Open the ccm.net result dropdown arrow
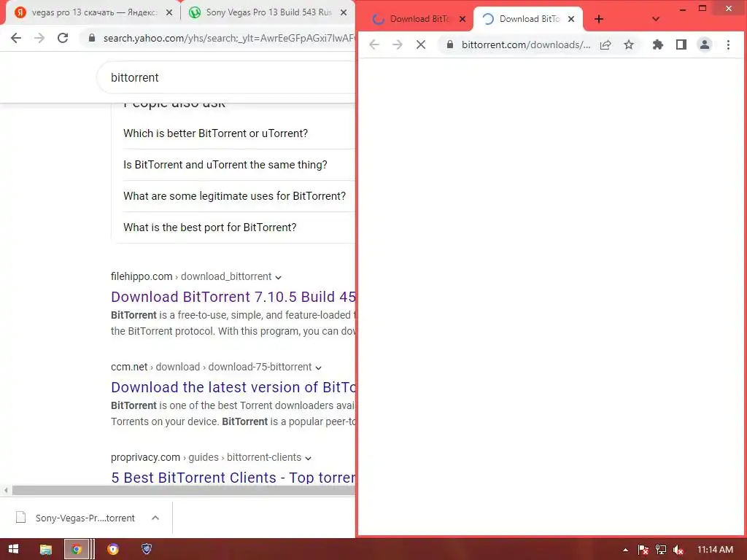Screen dimensions: 747x560 318,367
